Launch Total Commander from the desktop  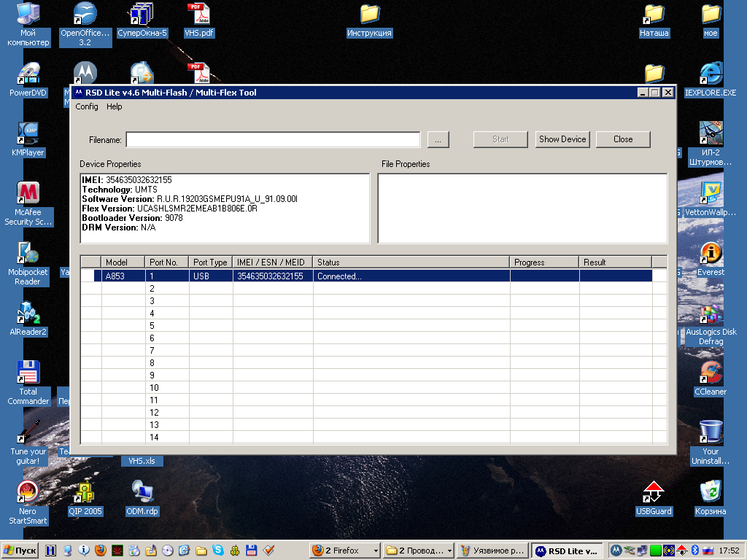point(28,384)
